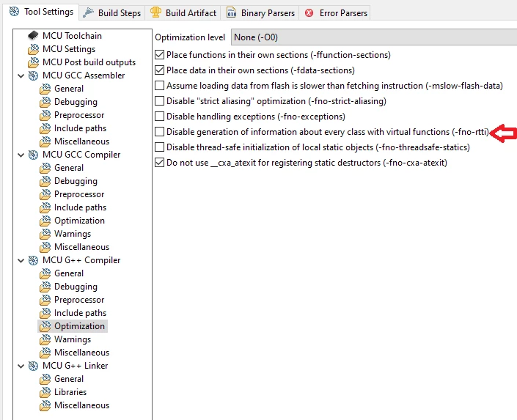Click the MCU G++ Linker tool icon
The height and width of the screenshot is (420, 517).
pyautogui.click(x=33, y=366)
